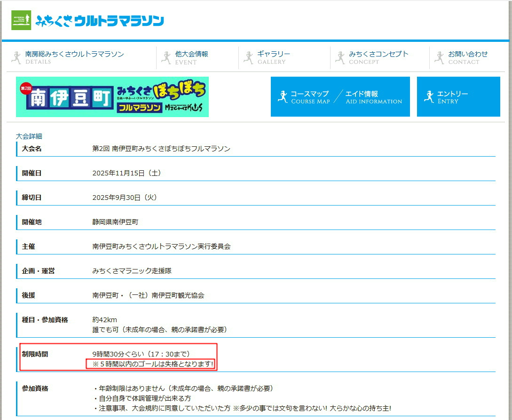This screenshot has width=512, height=420.
Task: Open the ギャラリー gallery menu item
Action: [274, 57]
